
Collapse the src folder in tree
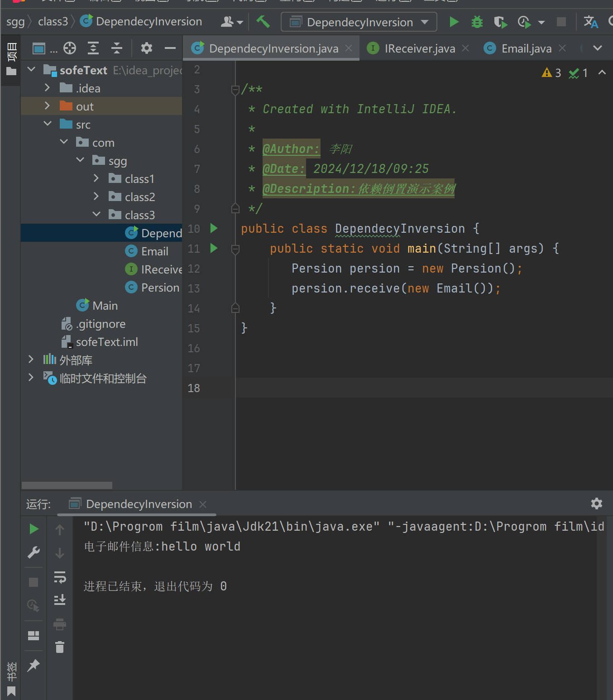(x=48, y=124)
